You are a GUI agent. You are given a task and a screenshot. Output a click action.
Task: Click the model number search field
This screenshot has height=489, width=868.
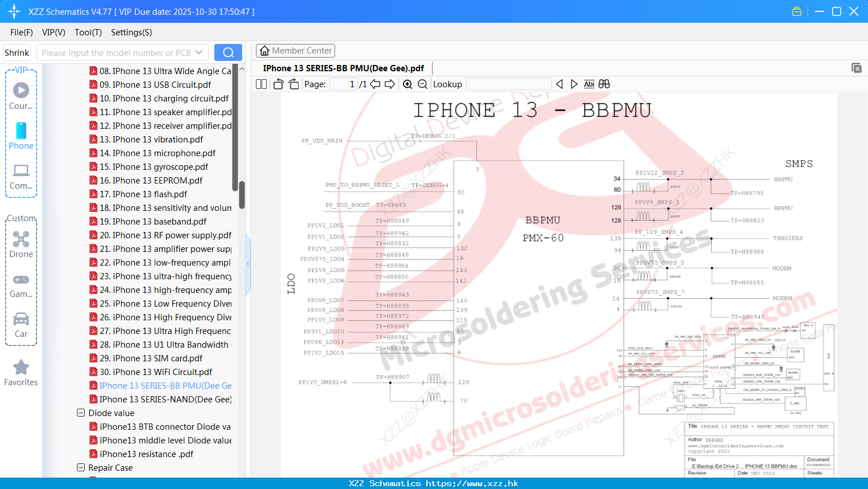[116, 52]
